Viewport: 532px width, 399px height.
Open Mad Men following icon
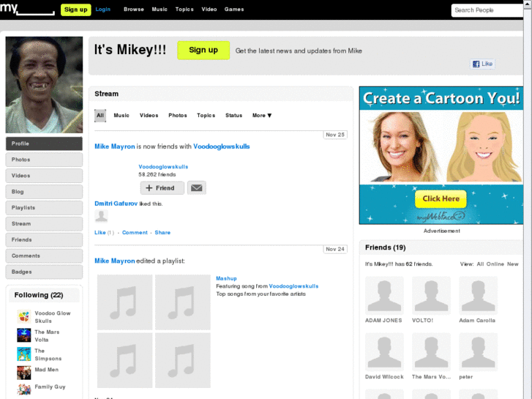[x=23, y=373]
